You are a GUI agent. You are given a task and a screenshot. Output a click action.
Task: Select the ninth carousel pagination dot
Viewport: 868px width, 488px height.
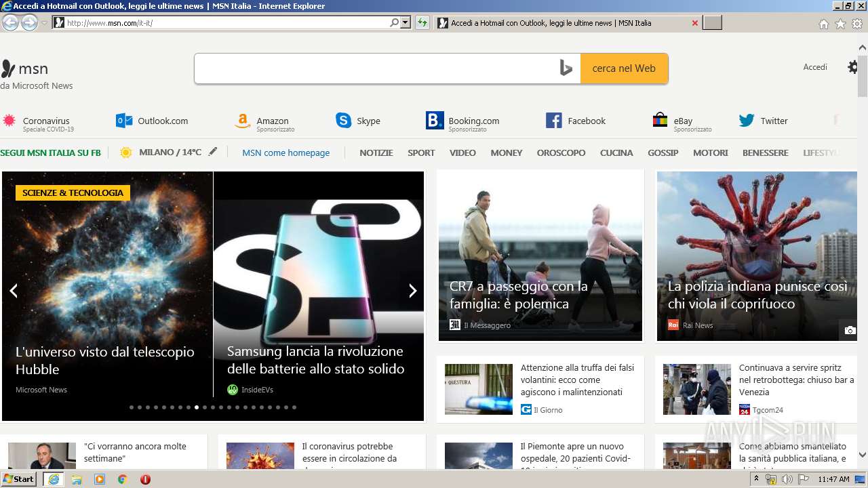click(197, 407)
